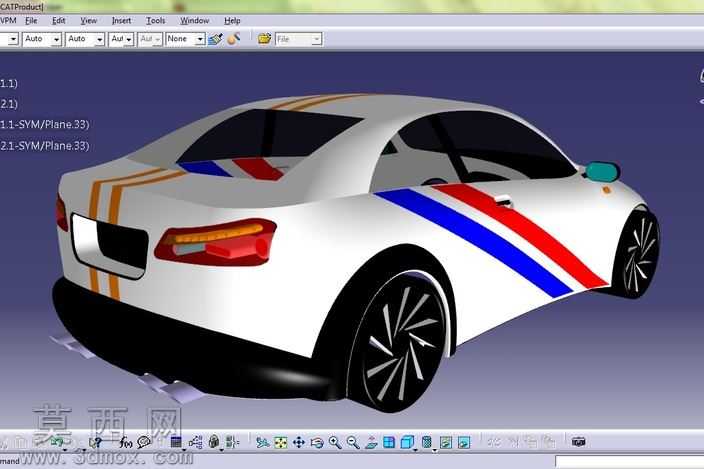Select the tree constraint '1.1-SYM/Plane.33)'
Image resolution: width=704 pixels, height=469 pixels.
[44, 125]
